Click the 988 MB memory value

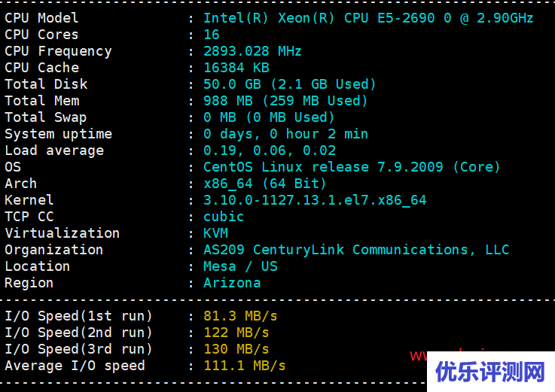click(285, 101)
